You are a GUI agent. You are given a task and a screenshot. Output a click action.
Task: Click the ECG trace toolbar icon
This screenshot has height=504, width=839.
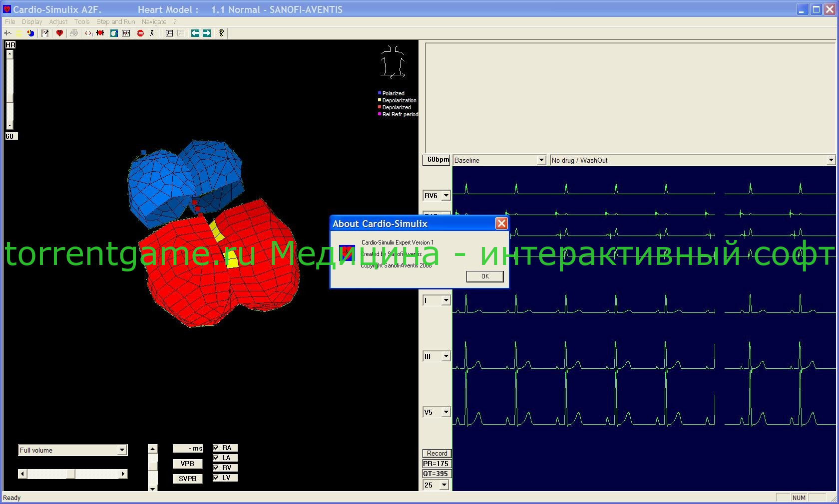coord(7,33)
